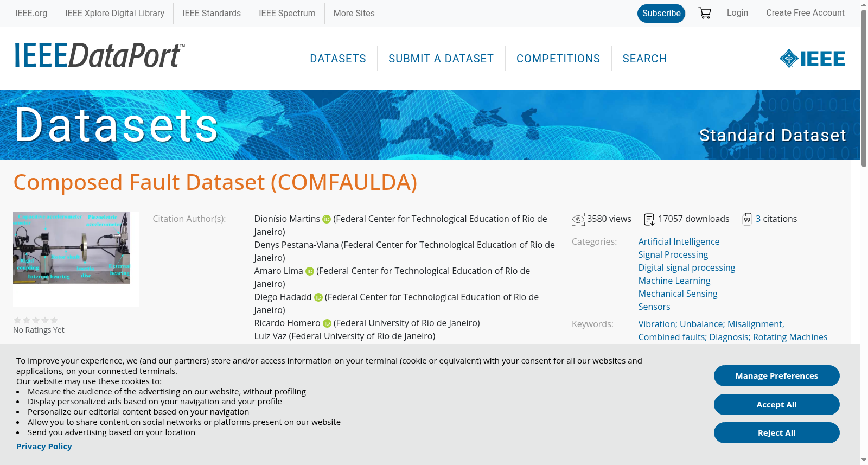Expand the More Sites menu
This screenshot has height=465, width=868.
(x=354, y=13)
